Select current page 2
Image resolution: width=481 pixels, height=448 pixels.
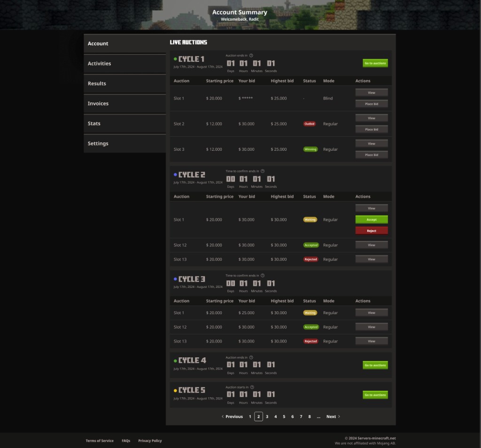click(259, 417)
